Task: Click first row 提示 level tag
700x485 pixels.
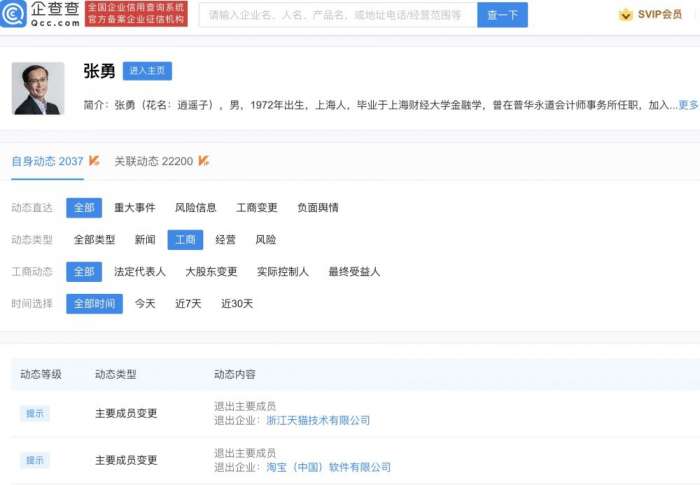Action: tap(35, 414)
